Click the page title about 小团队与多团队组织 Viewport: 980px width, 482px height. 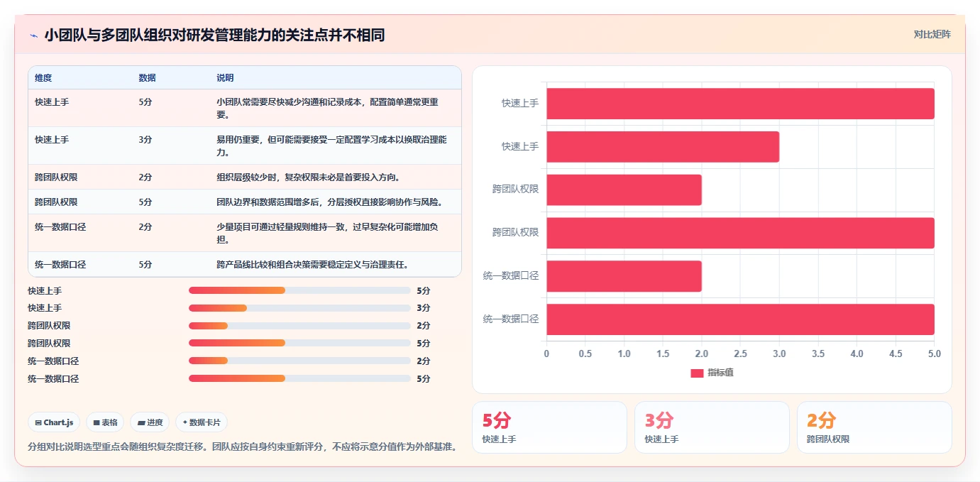click(x=214, y=35)
